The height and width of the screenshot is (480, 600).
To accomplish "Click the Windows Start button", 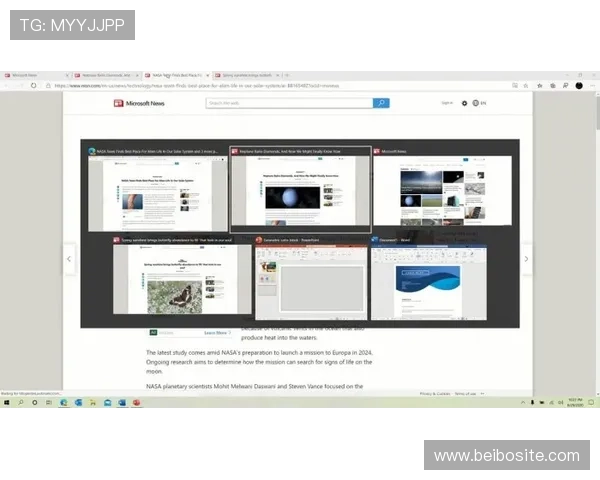I will pos(6,403).
